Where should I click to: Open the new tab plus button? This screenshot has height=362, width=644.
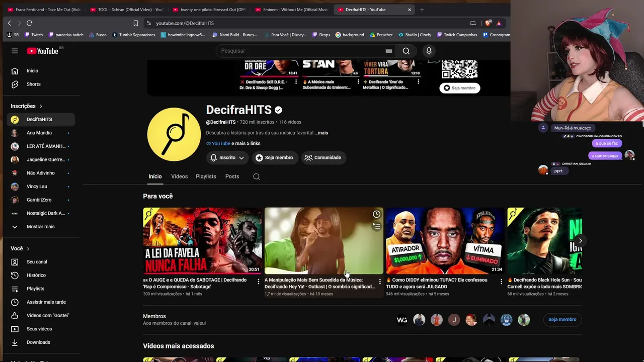coord(422,10)
